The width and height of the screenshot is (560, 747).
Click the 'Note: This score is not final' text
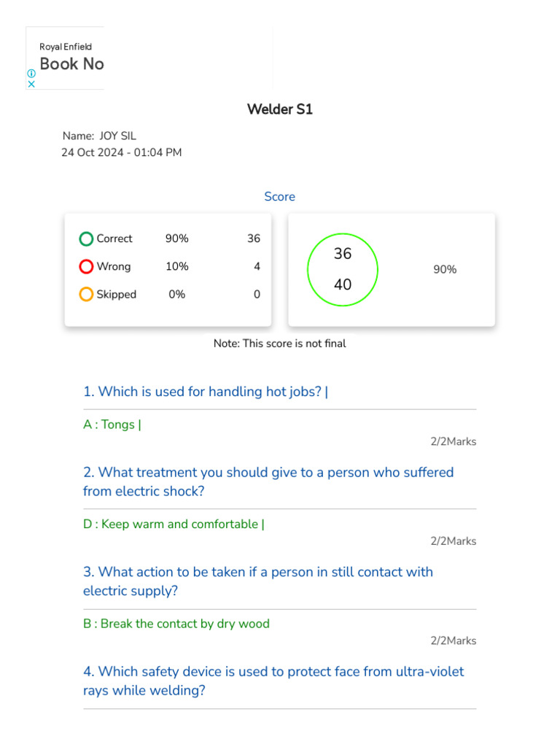click(x=279, y=344)
